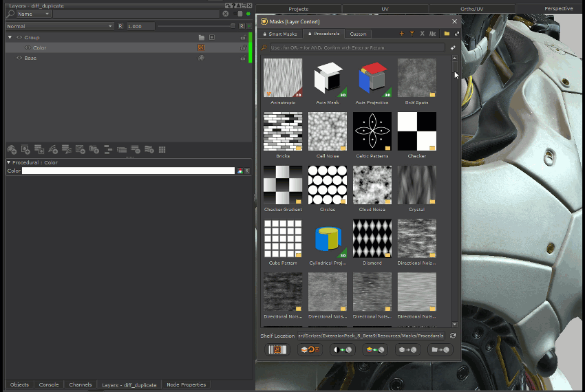Toggle visibility of the Color layer

click(28, 48)
